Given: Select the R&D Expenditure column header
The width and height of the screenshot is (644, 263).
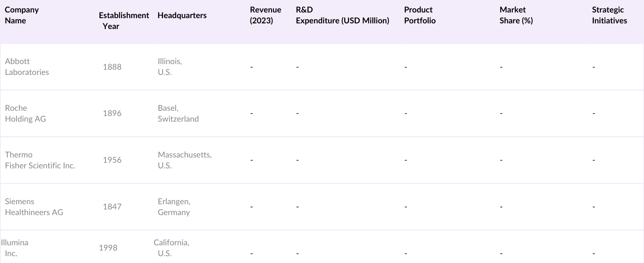Looking at the screenshot, I should click(342, 15).
